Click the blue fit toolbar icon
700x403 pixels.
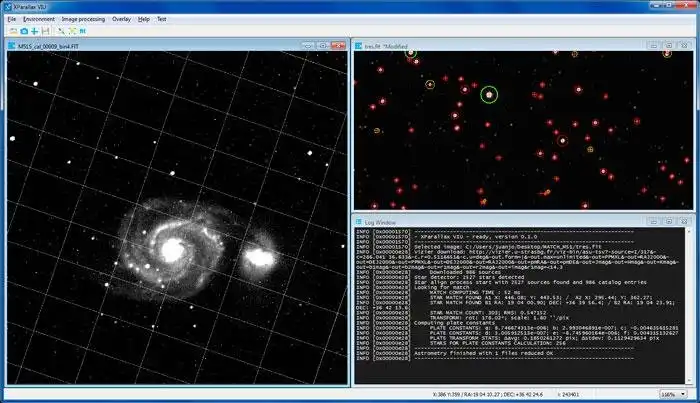tap(83, 31)
